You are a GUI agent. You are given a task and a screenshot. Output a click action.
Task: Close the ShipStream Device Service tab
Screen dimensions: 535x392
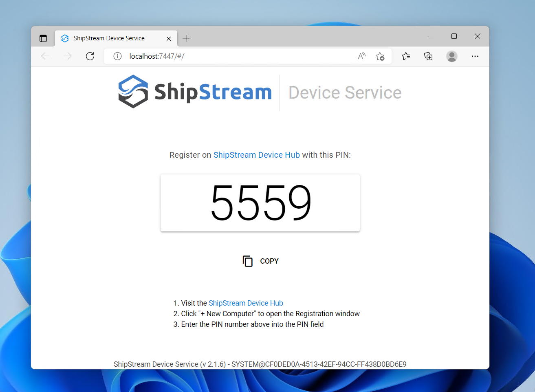pyautogui.click(x=169, y=38)
